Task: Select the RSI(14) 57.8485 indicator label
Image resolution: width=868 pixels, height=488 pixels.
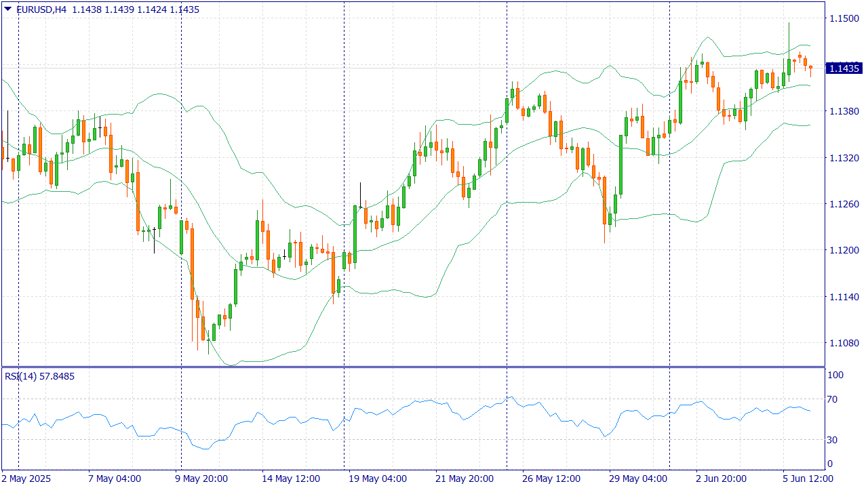Action: tap(39, 376)
